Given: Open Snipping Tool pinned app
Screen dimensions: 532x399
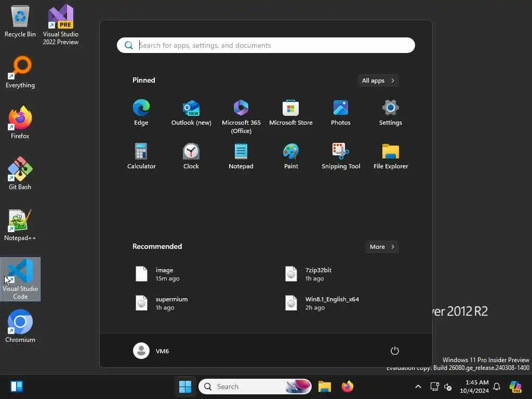Looking at the screenshot, I should point(341,156).
